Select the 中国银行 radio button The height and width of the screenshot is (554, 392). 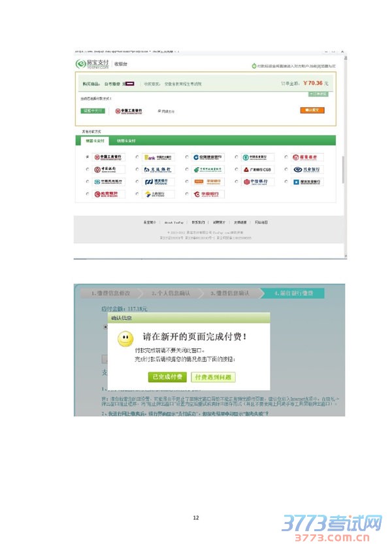tap(87, 170)
